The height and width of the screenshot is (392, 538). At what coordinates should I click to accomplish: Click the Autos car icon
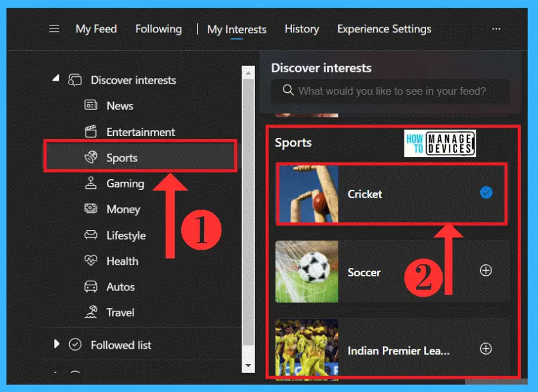click(x=91, y=286)
